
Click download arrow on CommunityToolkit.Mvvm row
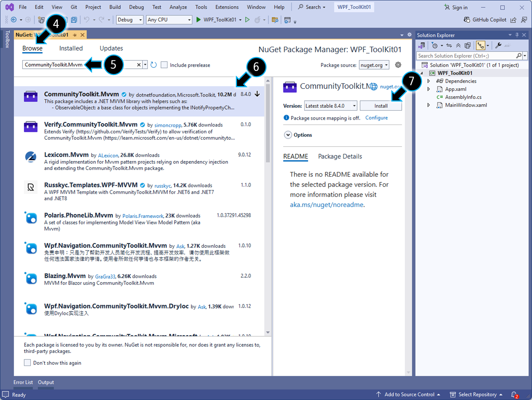click(257, 94)
